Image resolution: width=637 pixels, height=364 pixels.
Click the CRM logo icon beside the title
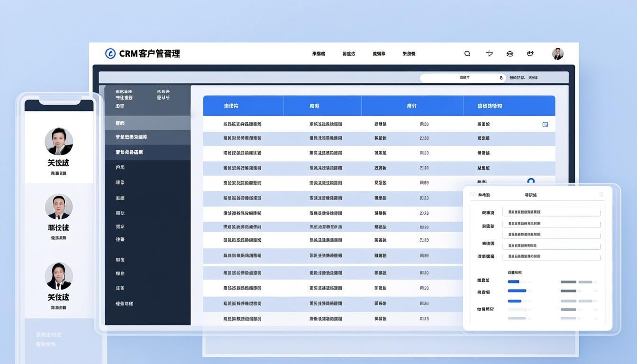click(110, 54)
